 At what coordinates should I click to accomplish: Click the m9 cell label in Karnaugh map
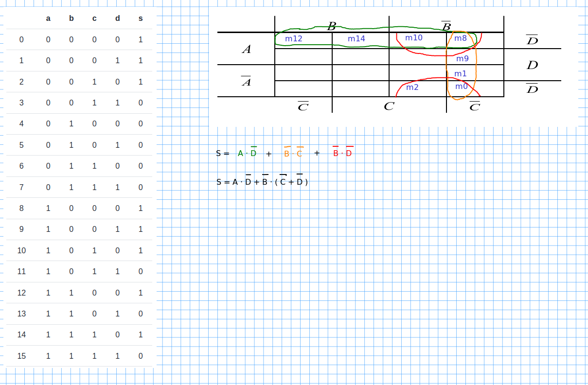tap(463, 59)
